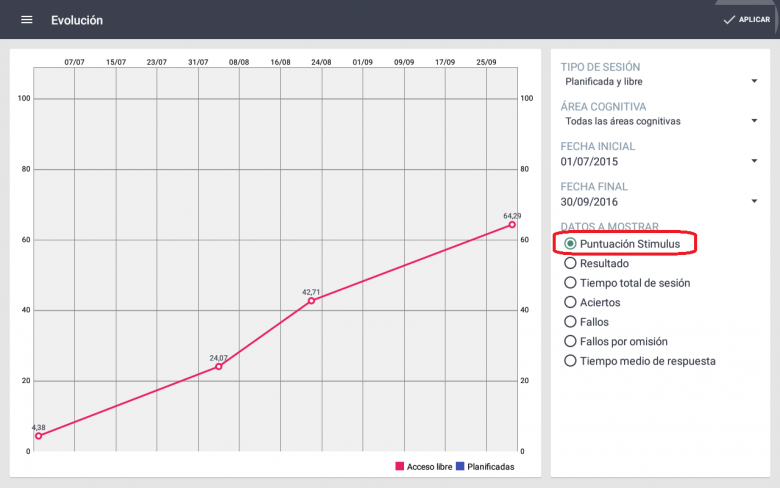Choose Fallos por omisión option
This screenshot has width=780, height=488.
click(x=570, y=341)
